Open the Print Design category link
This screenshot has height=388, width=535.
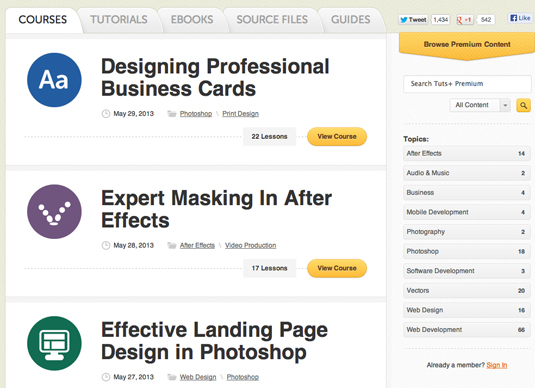(x=241, y=114)
